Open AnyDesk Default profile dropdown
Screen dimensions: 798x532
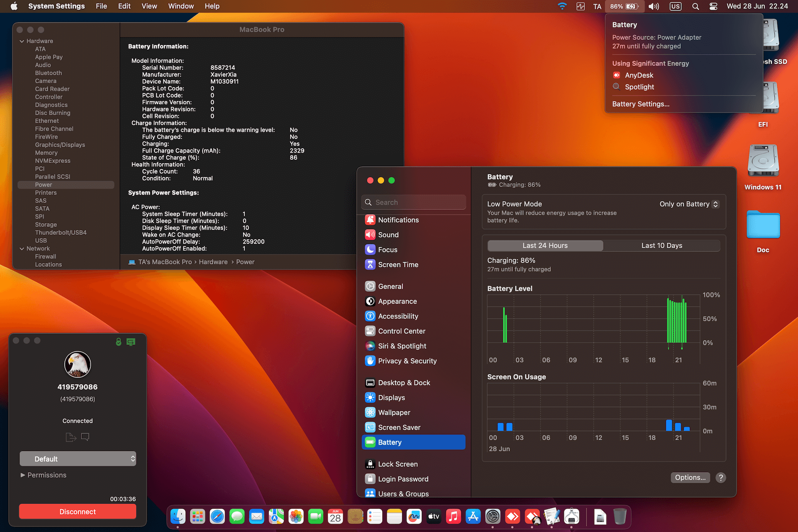78,459
